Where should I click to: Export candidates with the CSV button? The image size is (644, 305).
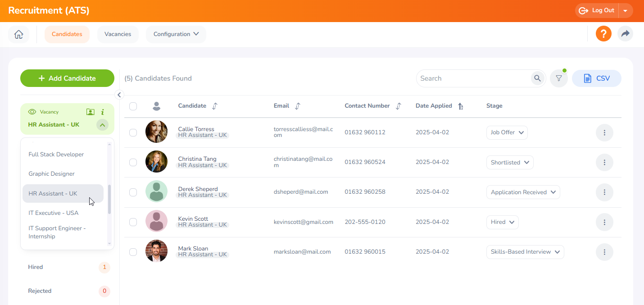[596, 78]
